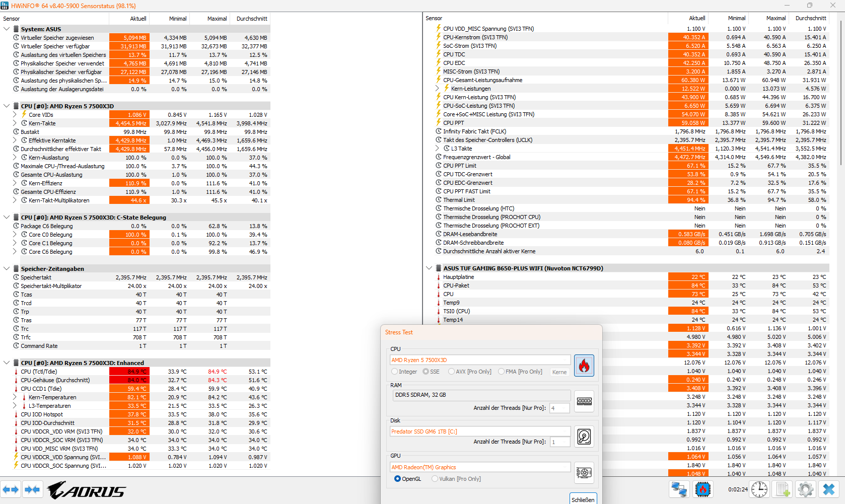Click the left pane Aktuell column header
Image resolution: width=845 pixels, height=504 pixels.
click(x=129, y=19)
